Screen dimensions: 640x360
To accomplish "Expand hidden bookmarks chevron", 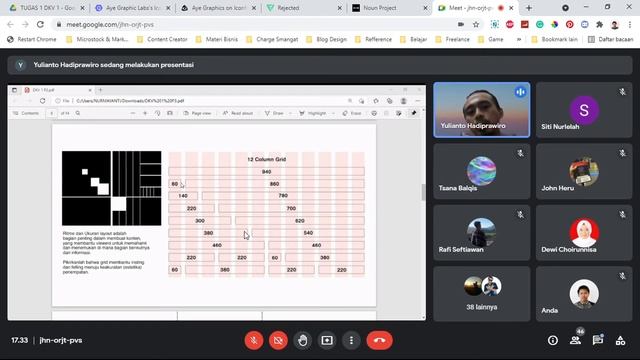I will coord(519,39).
